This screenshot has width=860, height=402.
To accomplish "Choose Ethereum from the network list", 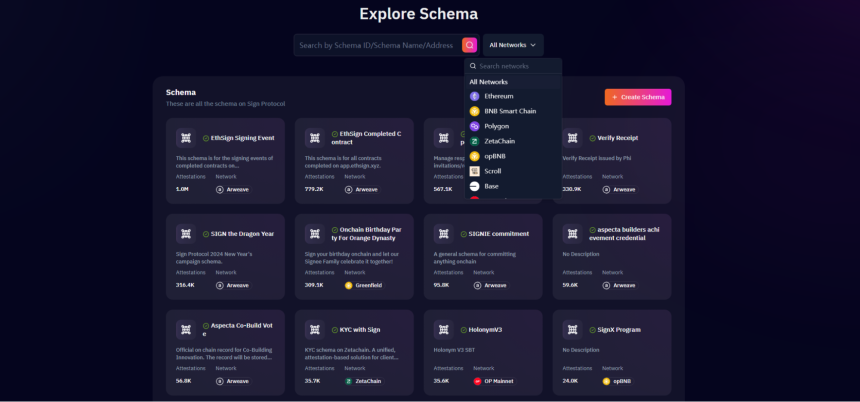I will point(513,96).
